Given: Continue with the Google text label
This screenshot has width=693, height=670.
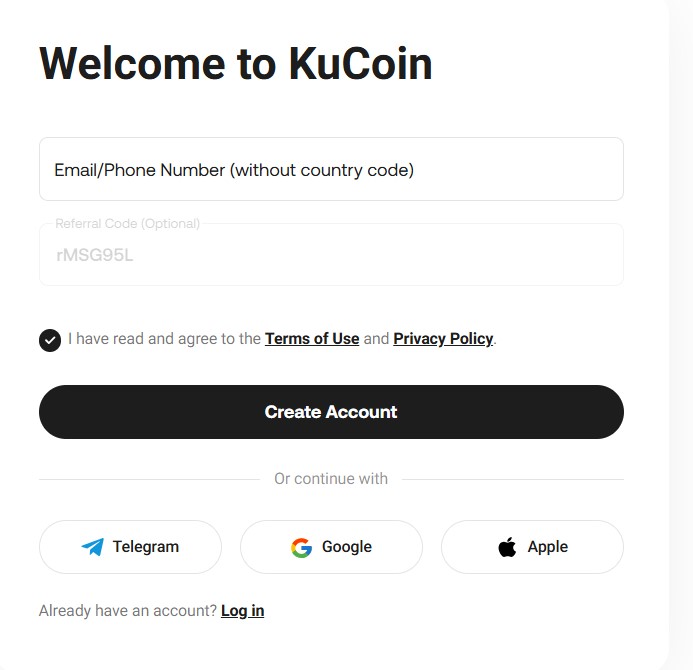Looking at the screenshot, I should click(x=347, y=547).
